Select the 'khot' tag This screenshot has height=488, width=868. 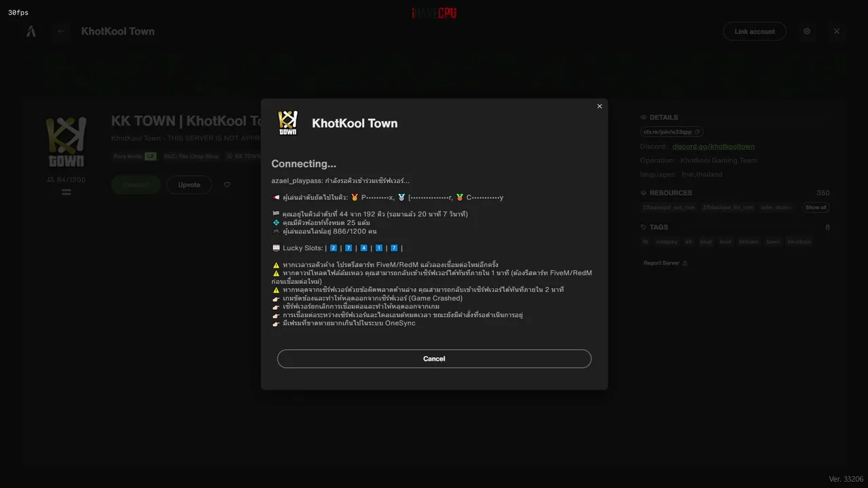click(706, 242)
